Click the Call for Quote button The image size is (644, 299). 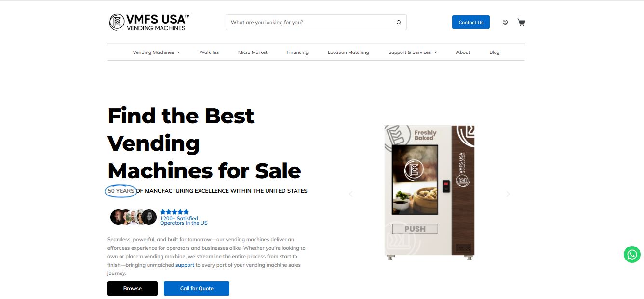tap(197, 288)
